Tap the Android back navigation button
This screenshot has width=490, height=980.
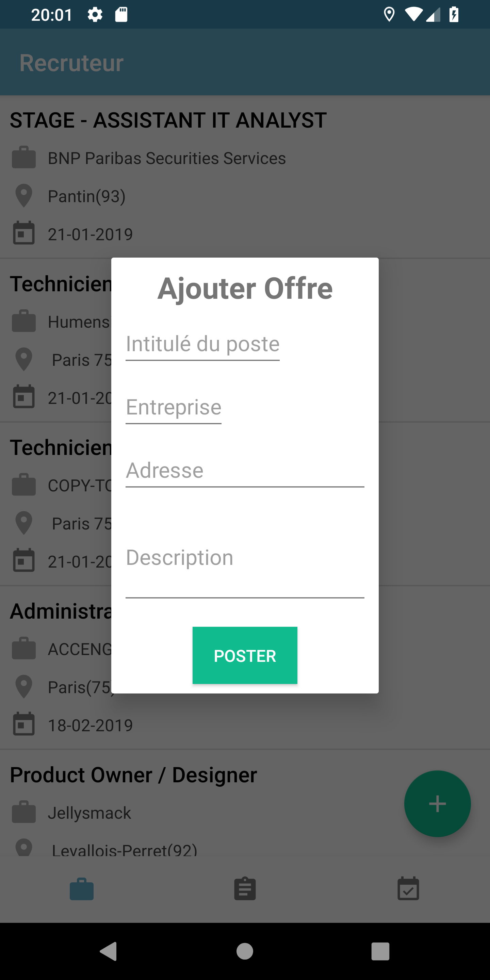point(109,951)
